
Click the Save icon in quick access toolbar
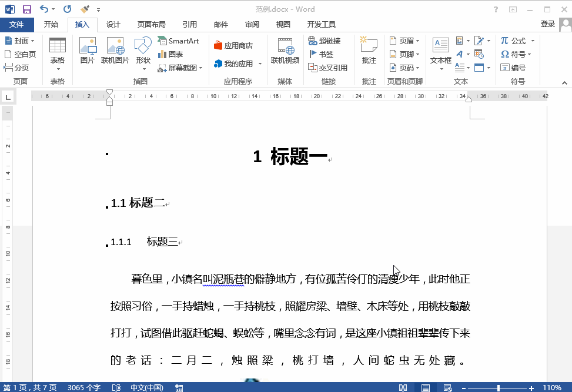(x=26, y=9)
